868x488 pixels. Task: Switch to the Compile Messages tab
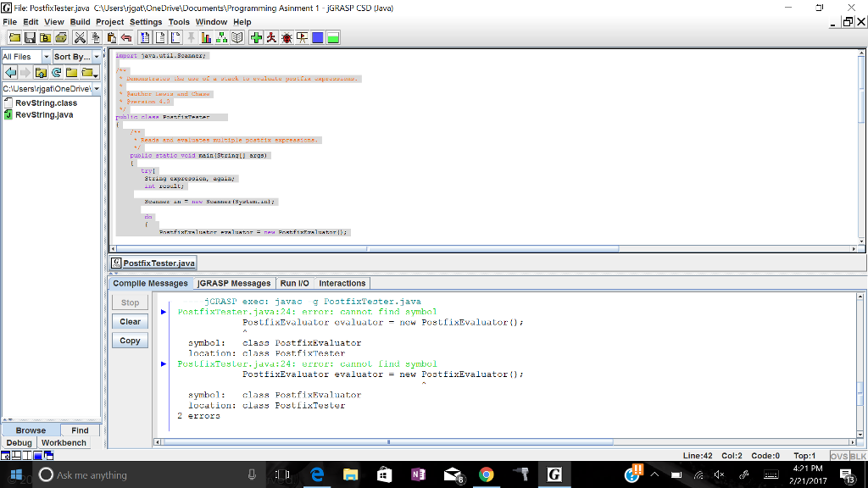pyautogui.click(x=150, y=283)
